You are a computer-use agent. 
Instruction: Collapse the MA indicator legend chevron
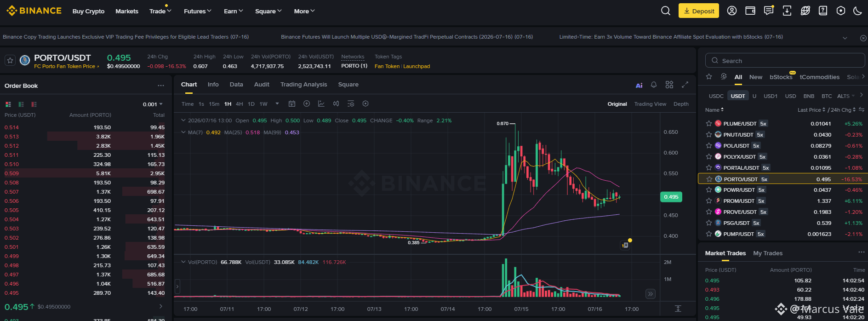click(183, 132)
